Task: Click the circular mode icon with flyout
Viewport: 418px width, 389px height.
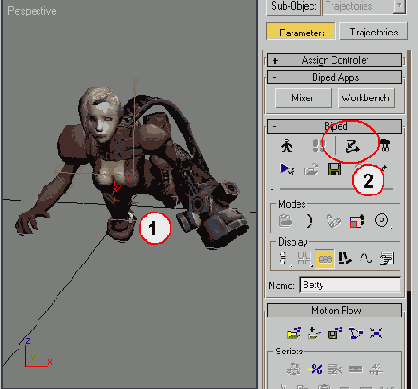Action: (382, 221)
